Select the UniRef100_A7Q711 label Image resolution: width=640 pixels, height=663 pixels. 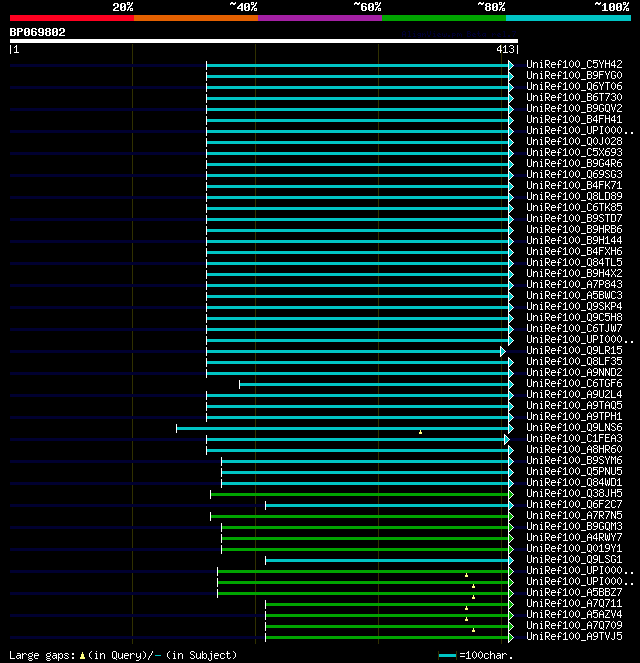(574, 603)
